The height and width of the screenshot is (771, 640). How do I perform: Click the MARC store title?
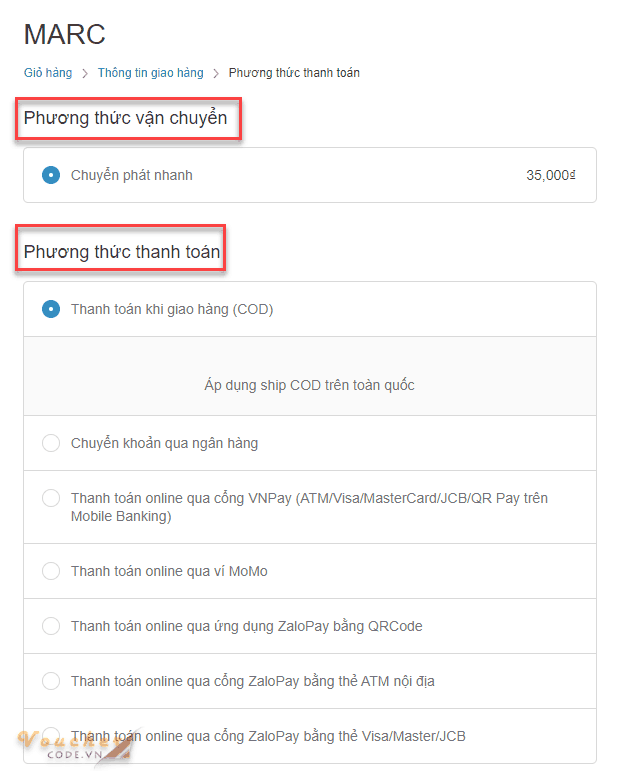click(x=64, y=34)
